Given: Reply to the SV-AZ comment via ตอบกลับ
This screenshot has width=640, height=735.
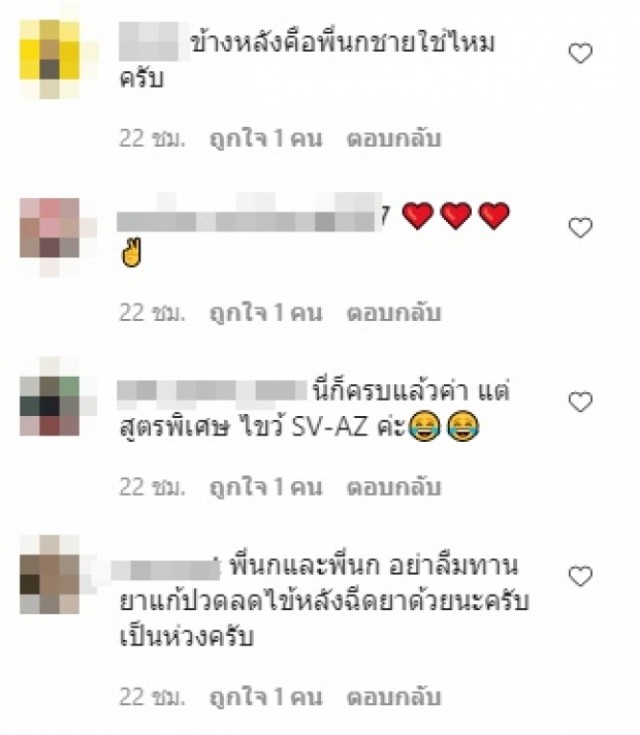Looking at the screenshot, I should pos(394,487).
